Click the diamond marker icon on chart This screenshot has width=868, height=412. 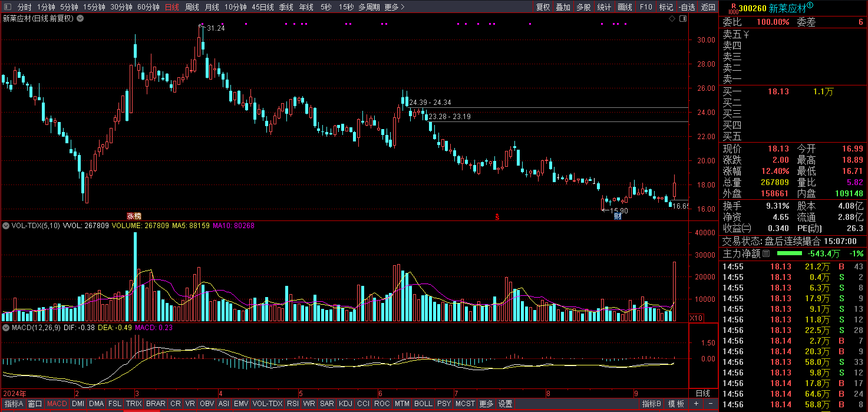672,19
